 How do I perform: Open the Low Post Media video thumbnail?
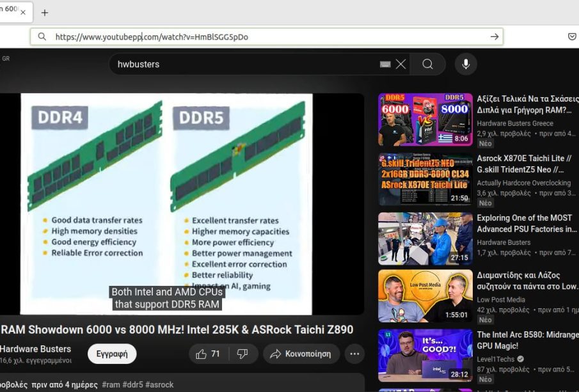point(425,296)
